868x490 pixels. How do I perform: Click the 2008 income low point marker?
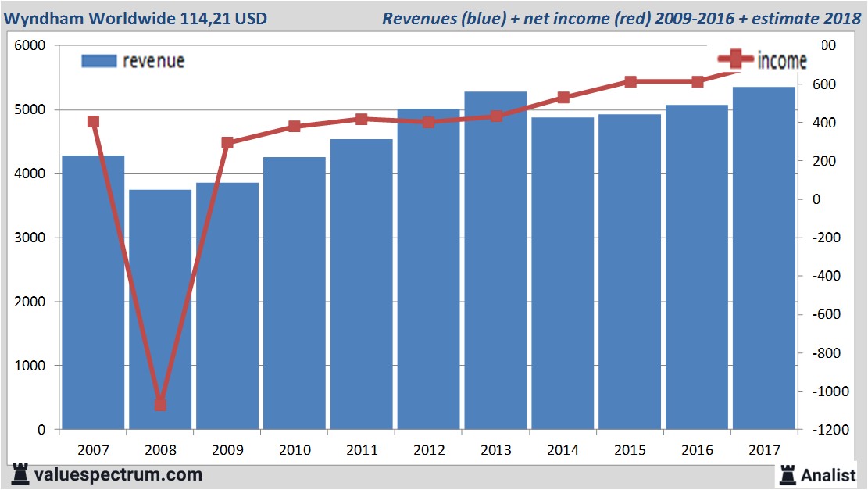160,405
